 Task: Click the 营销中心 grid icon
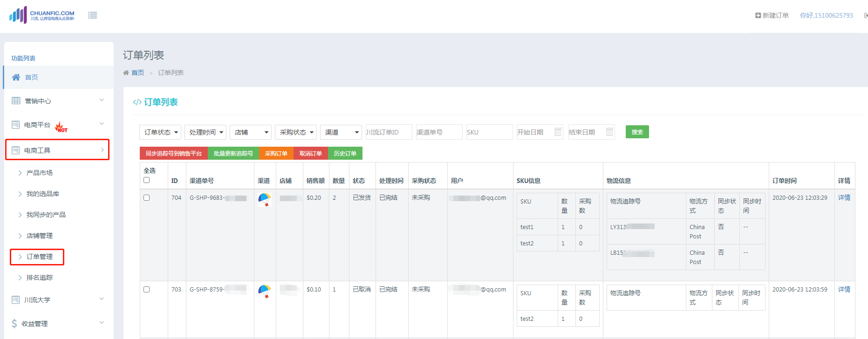[16, 101]
